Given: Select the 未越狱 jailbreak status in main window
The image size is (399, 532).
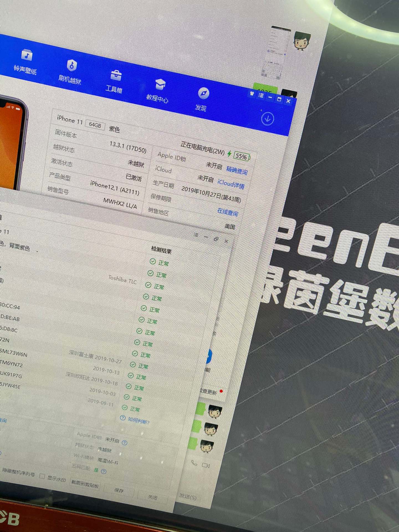Looking at the screenshot, I should point(136,164).
